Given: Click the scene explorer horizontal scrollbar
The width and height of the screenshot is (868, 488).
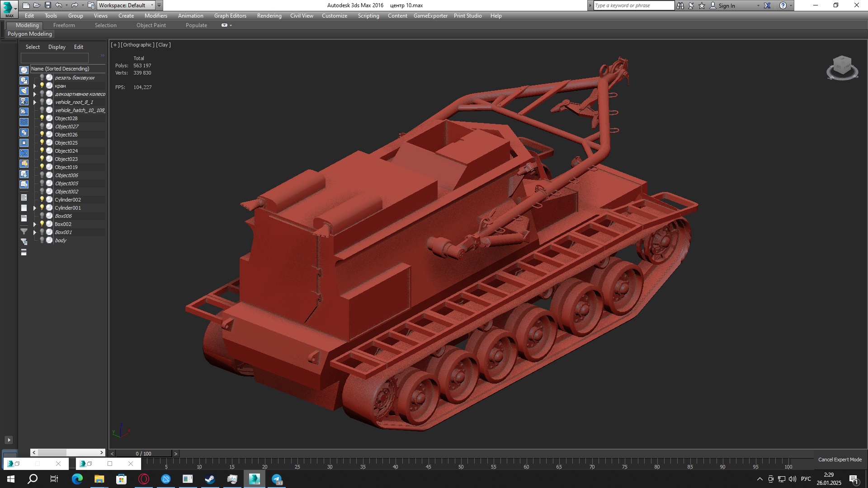Looking at the screenshot, I should point(68,452).
